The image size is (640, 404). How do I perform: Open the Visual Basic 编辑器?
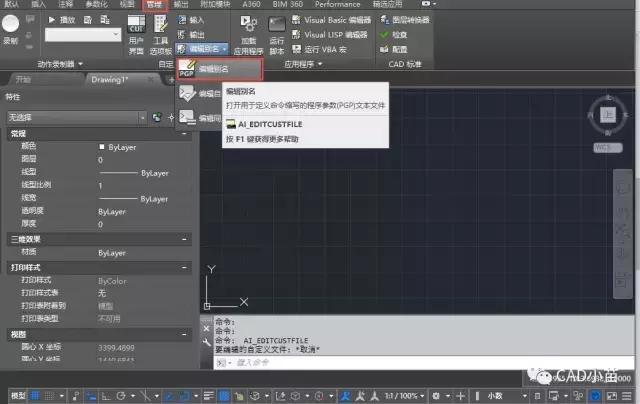[x=331, y=20]
